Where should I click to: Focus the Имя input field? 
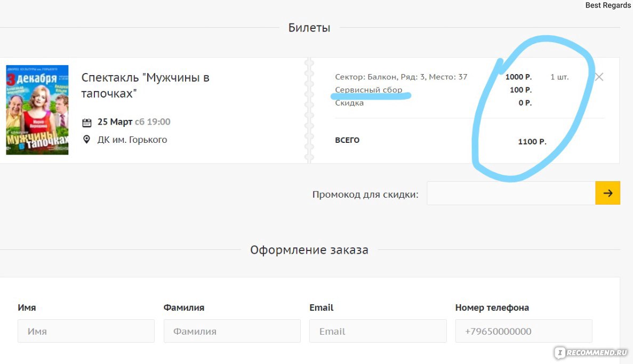(x=86, y=331)
